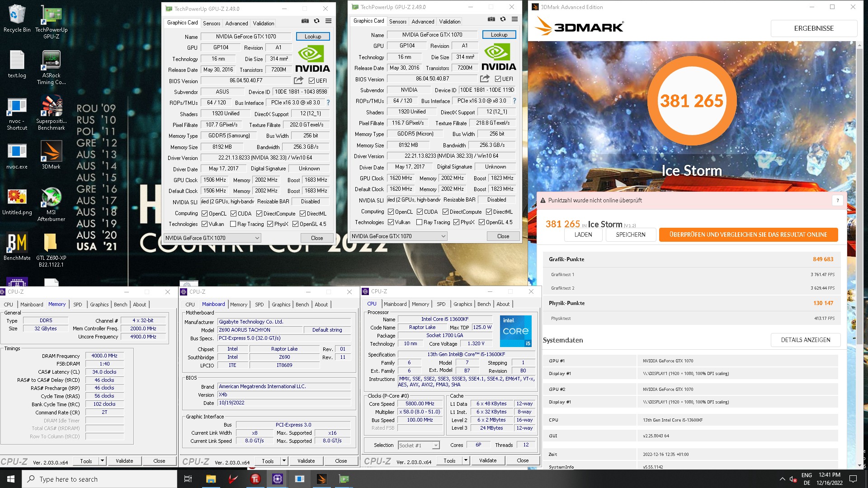Open Untitled.png desktop file
Screen dimensions: 868x488
[x=17, y=201]
